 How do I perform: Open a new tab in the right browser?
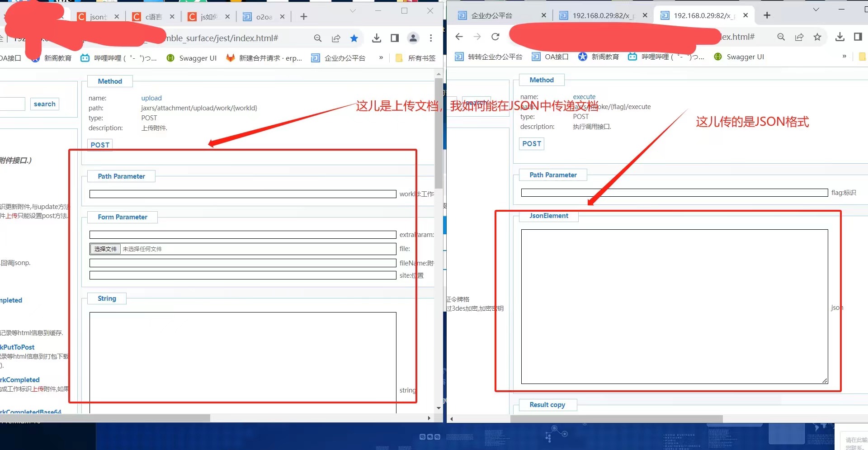(x=767, y=15)
